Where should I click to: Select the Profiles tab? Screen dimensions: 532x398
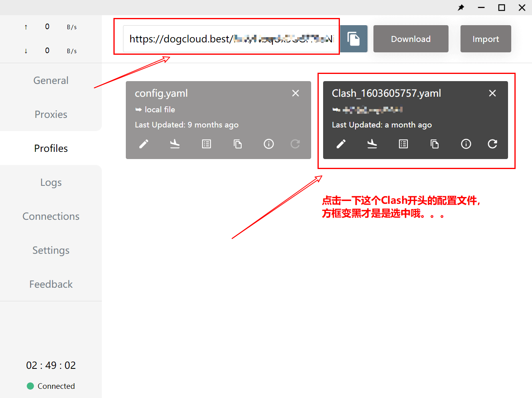51,148
